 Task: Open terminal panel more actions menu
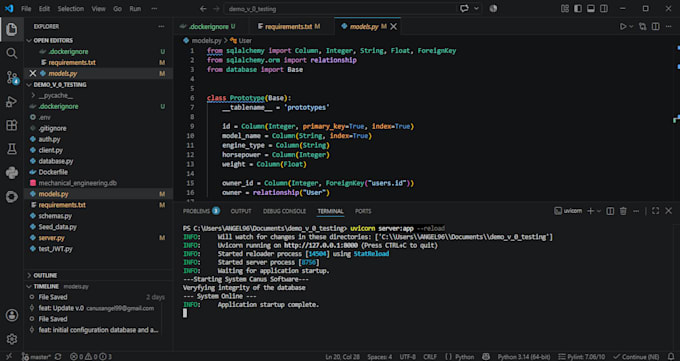click(636, 211)
